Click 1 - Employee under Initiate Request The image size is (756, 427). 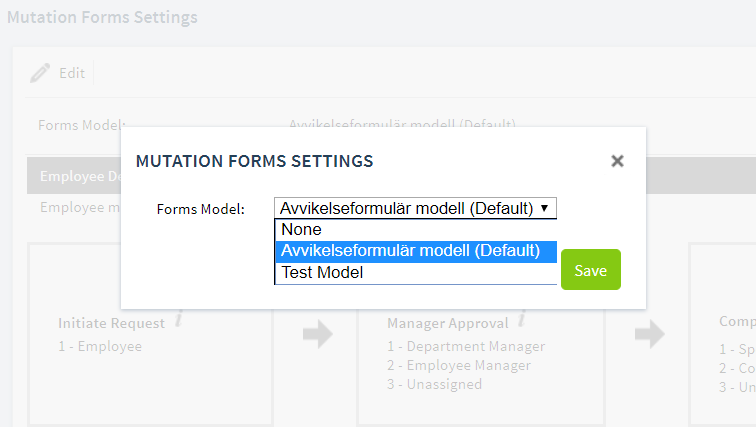pos(100,347)
